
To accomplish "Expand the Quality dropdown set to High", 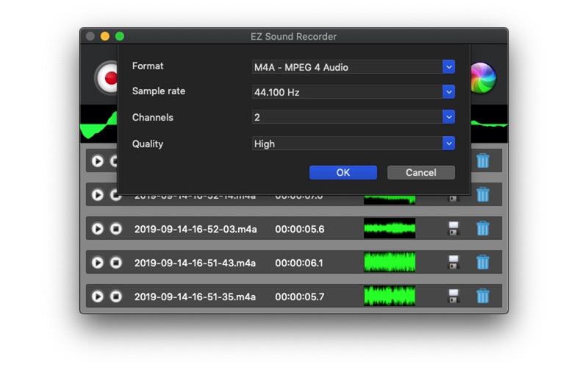I will pos(354,144).
